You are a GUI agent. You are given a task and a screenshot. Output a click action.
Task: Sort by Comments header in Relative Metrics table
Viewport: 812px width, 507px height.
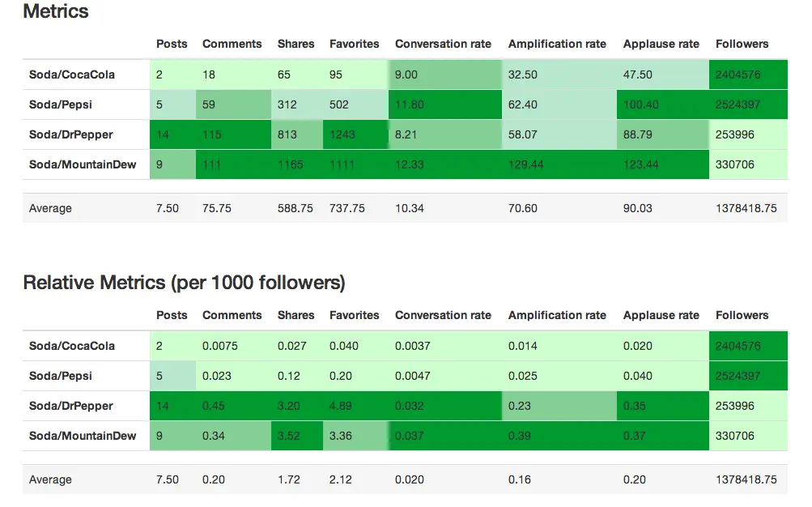pyautogui.click(x=232, y=315)
